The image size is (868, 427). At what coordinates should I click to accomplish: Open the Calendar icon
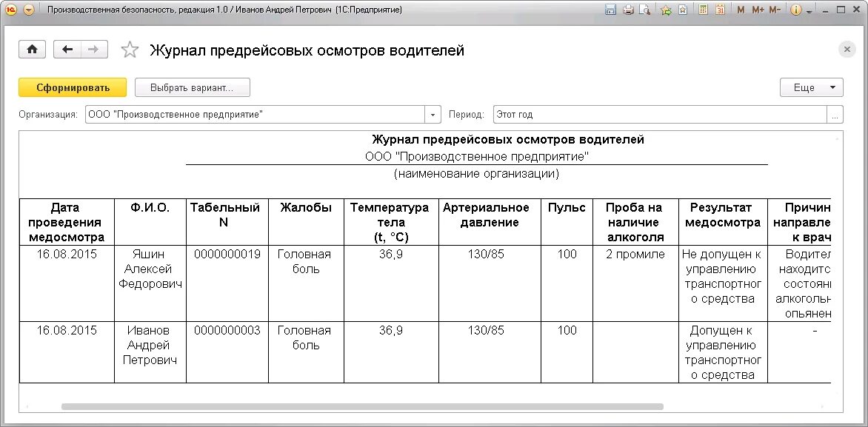(x=720, y=10)
